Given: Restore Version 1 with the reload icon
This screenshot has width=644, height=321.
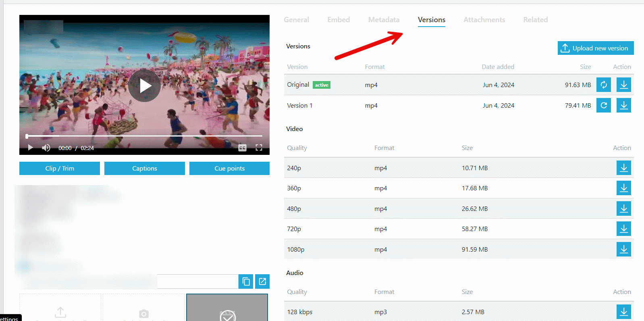Looking at the screenshot, I should pyautogui.click(x=604, y=105).
